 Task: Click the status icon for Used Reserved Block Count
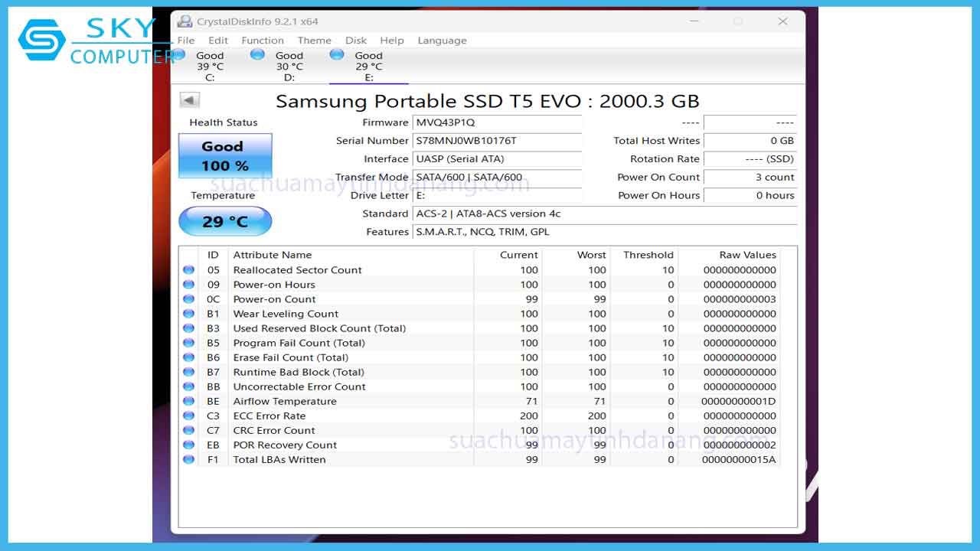pos(188,328)
